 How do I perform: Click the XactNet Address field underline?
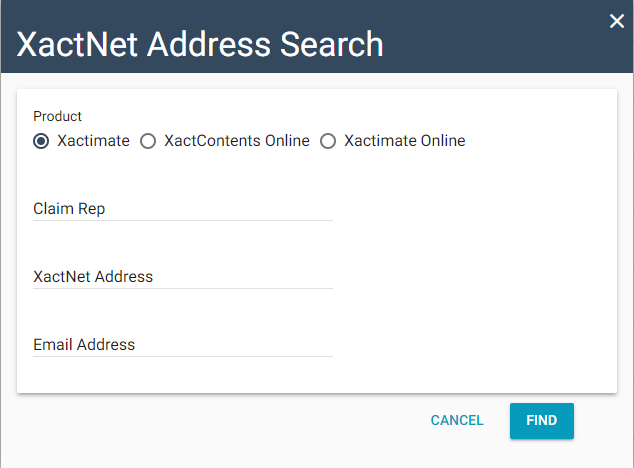click(182, 288)
